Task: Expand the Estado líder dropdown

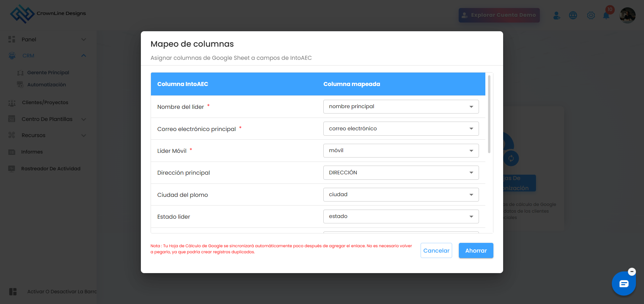Action: [401, 217]
